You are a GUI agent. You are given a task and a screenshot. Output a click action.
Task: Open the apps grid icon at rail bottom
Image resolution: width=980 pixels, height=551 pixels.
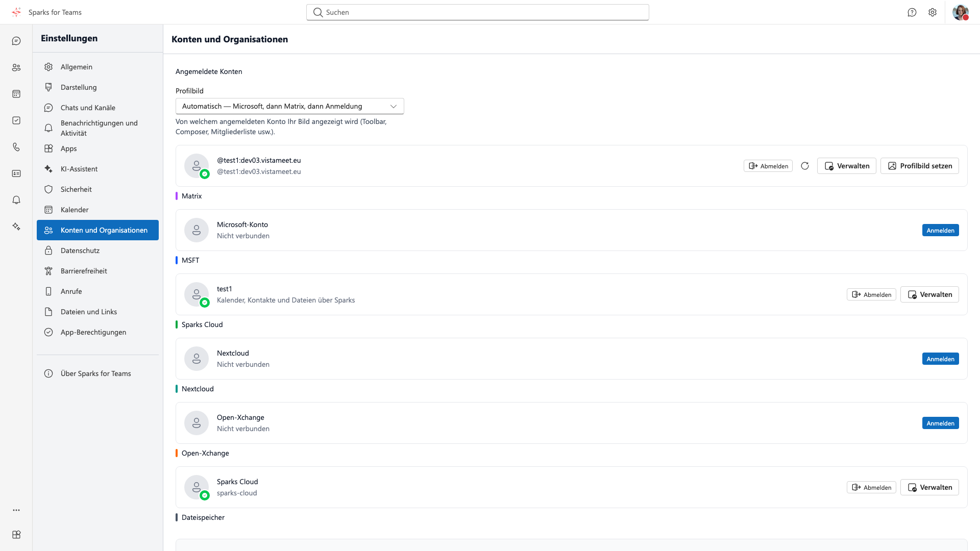click(16, 535)
